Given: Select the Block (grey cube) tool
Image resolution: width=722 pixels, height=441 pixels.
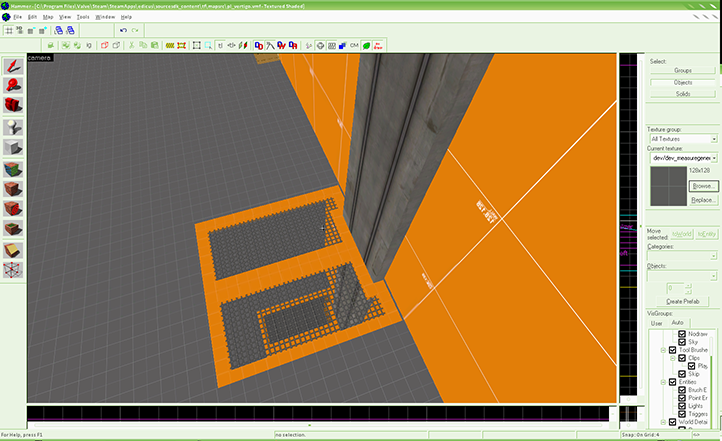Looking at the screenshot, I should [x=13, y=147].
